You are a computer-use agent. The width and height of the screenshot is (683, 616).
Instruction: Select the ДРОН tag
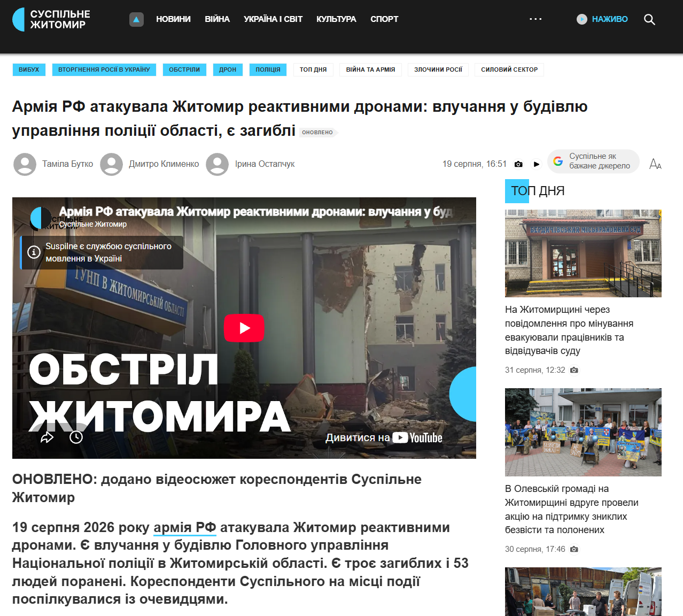[x=228, y=70]
